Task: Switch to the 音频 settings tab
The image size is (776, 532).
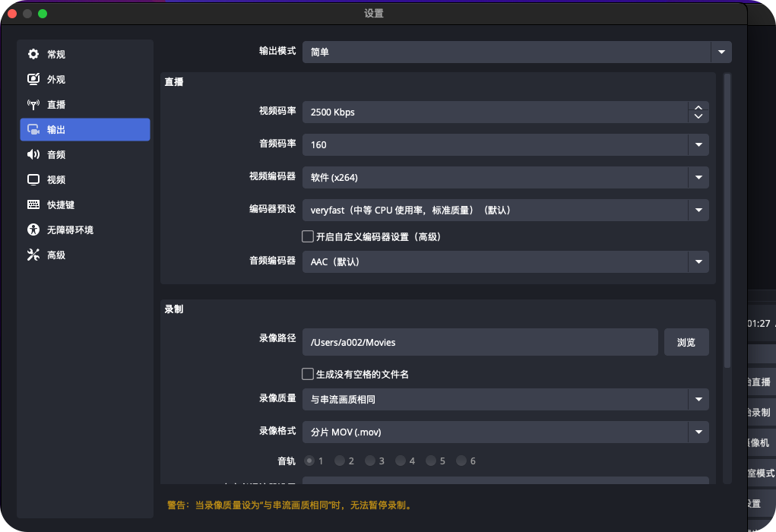Action: (x=85, y=154)
